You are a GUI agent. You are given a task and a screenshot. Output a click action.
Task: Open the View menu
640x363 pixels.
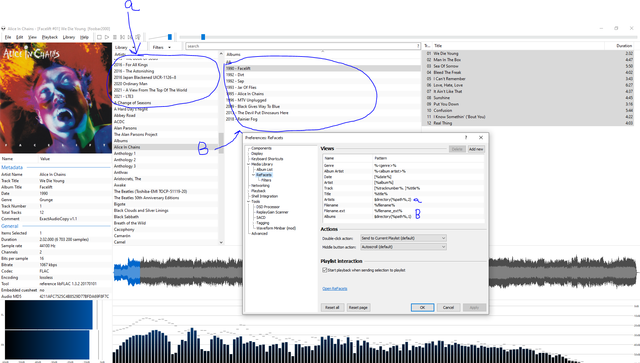tap(32, 37)
